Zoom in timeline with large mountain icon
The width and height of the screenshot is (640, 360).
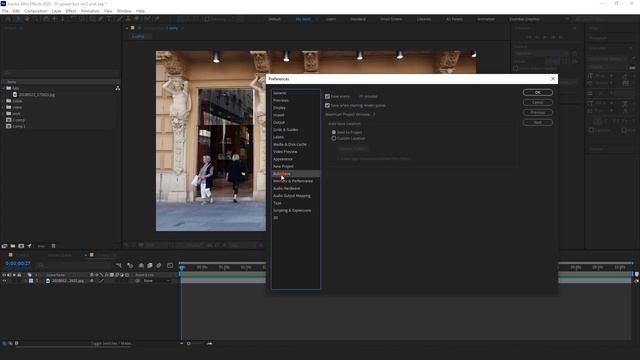click(x=209, y=344)
